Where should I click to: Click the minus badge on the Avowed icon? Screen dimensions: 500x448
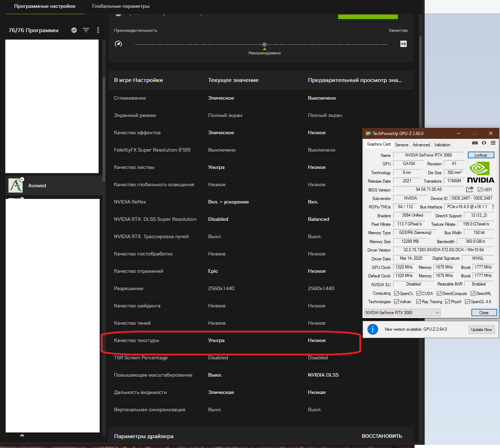click(x=22, y=179)
